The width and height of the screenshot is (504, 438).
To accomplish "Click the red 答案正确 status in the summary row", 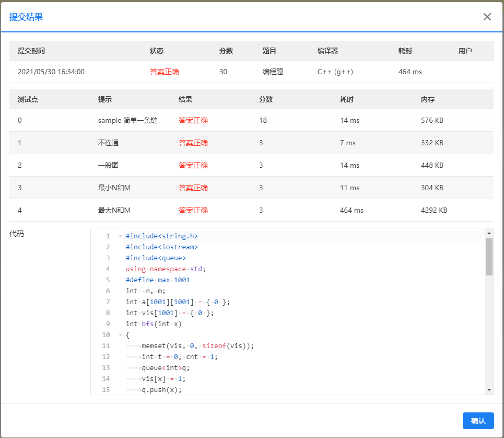I will [x=164, y=72].
